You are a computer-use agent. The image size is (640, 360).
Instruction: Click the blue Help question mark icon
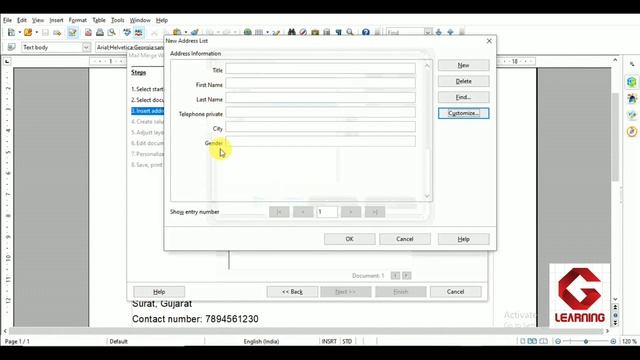[366, 32]
